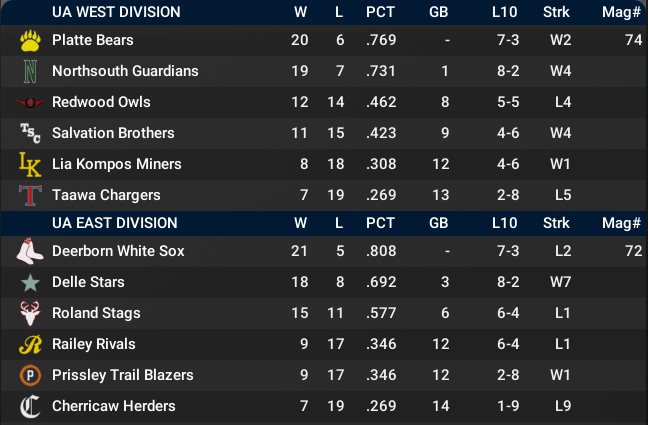Click the Delle Stars star logo
Viewport: 648px width, 425px height.
coord(30,283)
